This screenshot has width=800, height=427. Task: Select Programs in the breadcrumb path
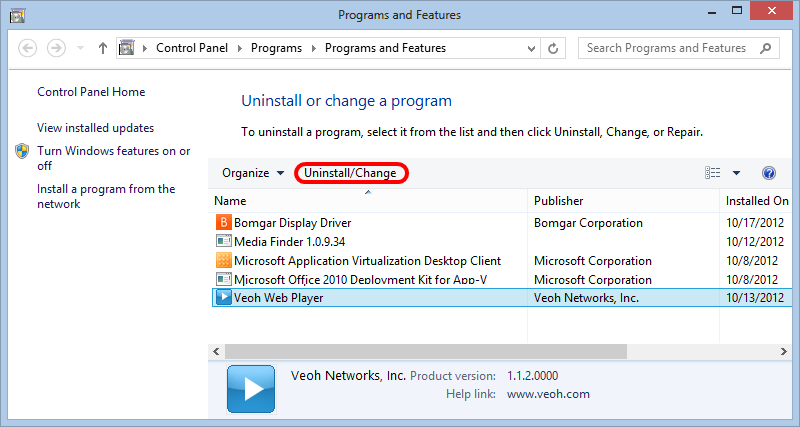pyautogui.click(x=276, y=48)
